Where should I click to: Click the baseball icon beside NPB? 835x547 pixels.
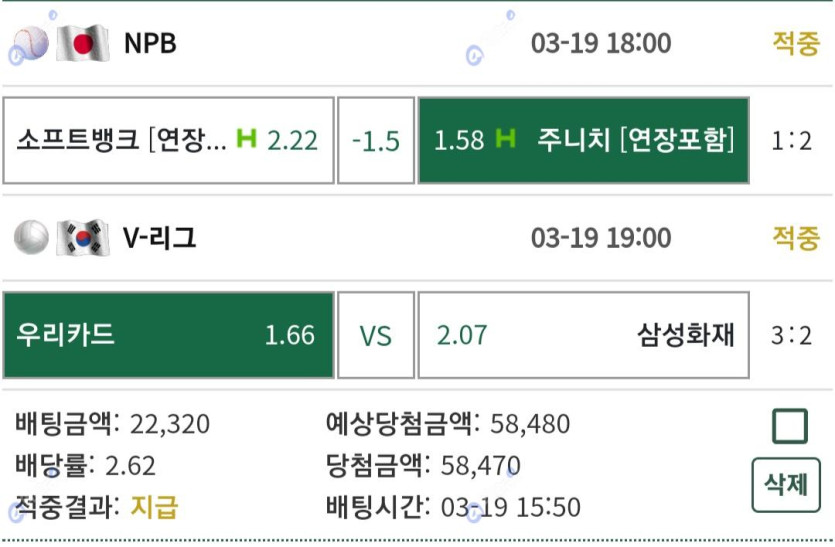click(x=31, y=43)
